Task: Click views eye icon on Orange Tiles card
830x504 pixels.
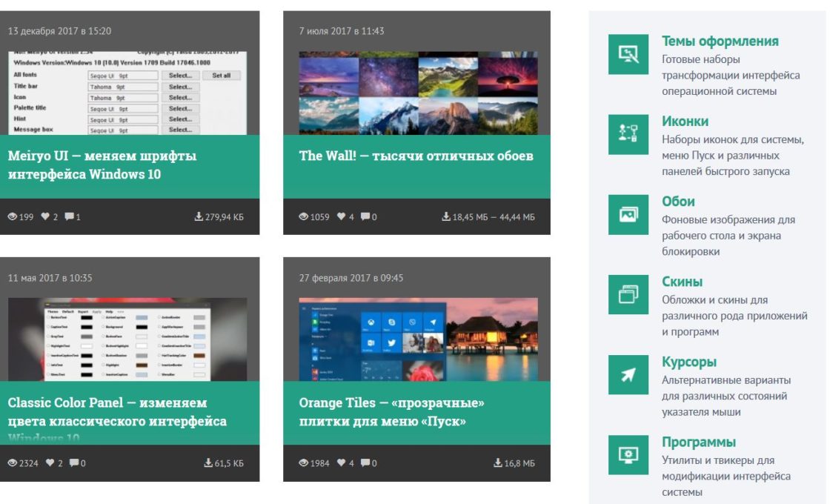Action: (303, 462)
